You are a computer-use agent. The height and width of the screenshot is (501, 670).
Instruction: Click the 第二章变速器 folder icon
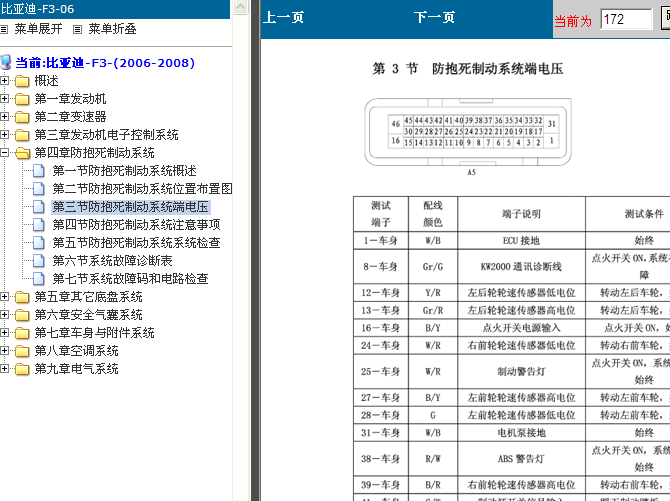pyautogui.click(x=22, y=117)
